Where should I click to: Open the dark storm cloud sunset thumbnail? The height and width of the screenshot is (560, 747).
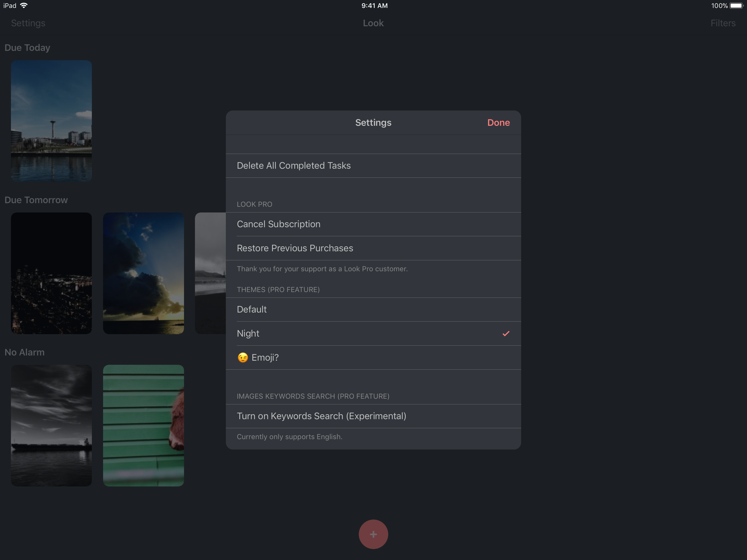[144, 273]
